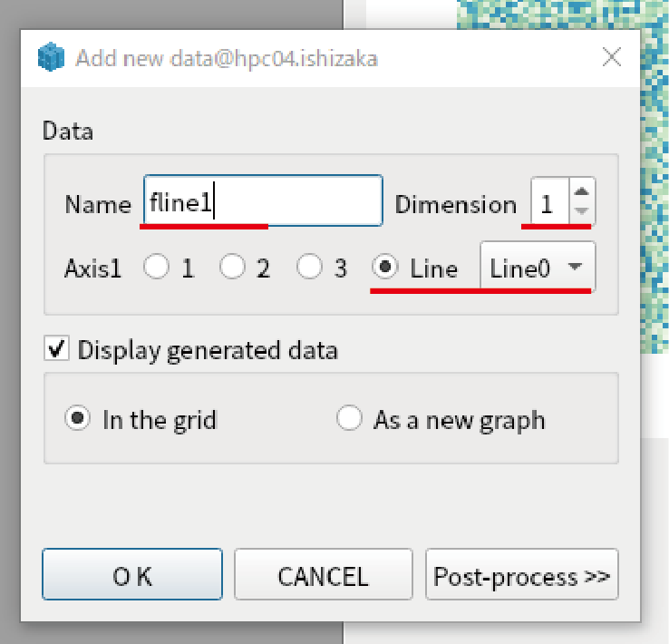Viewport: 669px width, 644px height.
Task: Toggle the Display generated data checkbox
Action: tap(56, 348)
